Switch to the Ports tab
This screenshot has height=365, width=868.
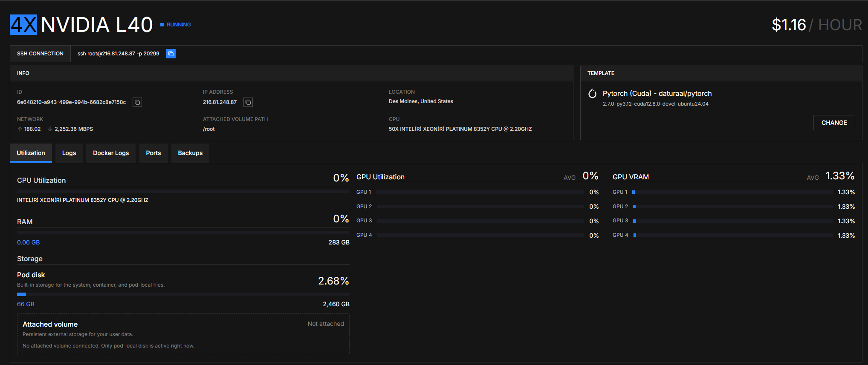pos(153,153)
